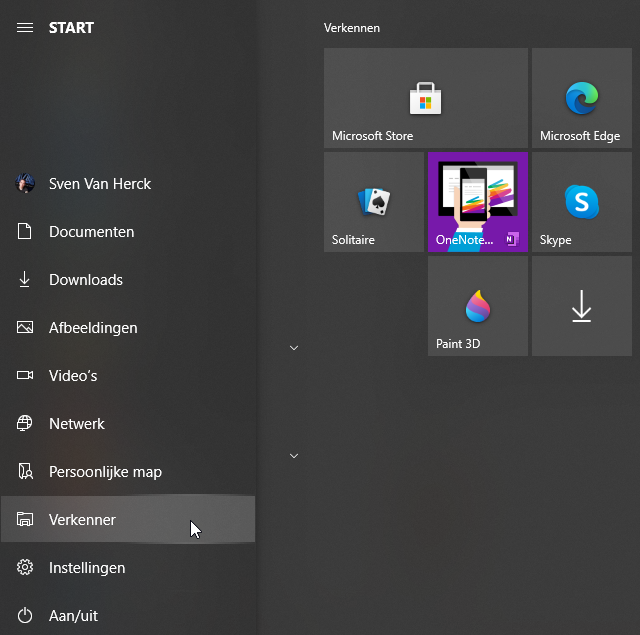Click the Aan/uit power icon
This screenshot has width=640, height=635.
[x=25, y=615]
